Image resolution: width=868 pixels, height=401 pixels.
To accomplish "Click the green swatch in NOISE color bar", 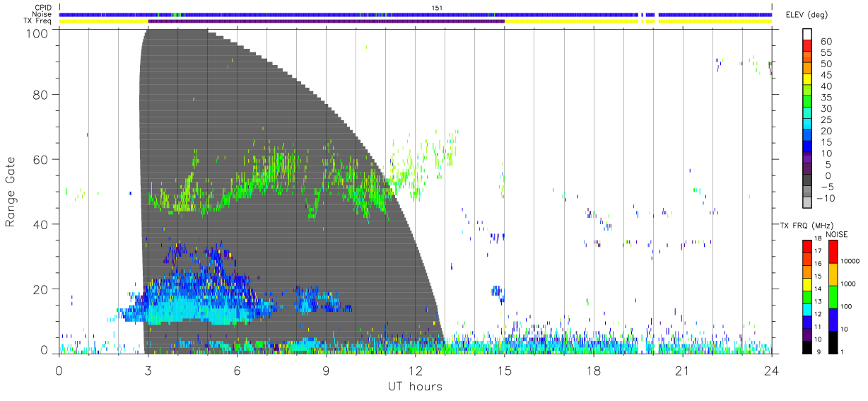I will coord(833,297).
